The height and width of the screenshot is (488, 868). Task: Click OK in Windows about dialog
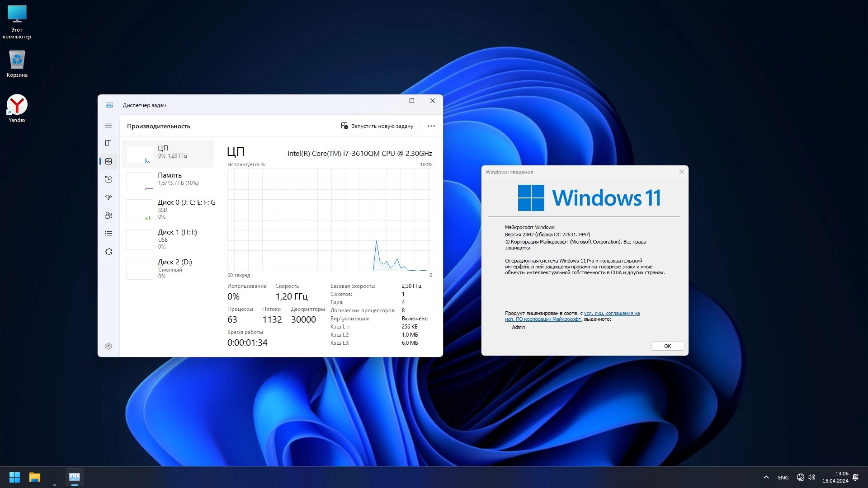click(667, 346)
